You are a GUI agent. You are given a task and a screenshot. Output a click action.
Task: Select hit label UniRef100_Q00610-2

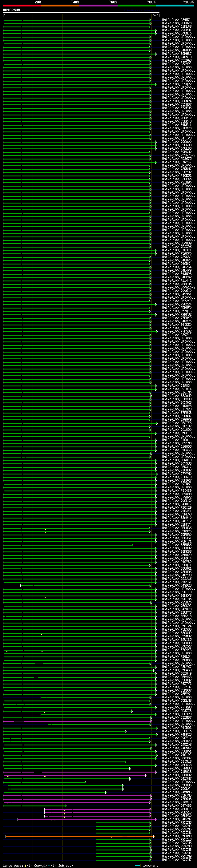click(179, 287)
